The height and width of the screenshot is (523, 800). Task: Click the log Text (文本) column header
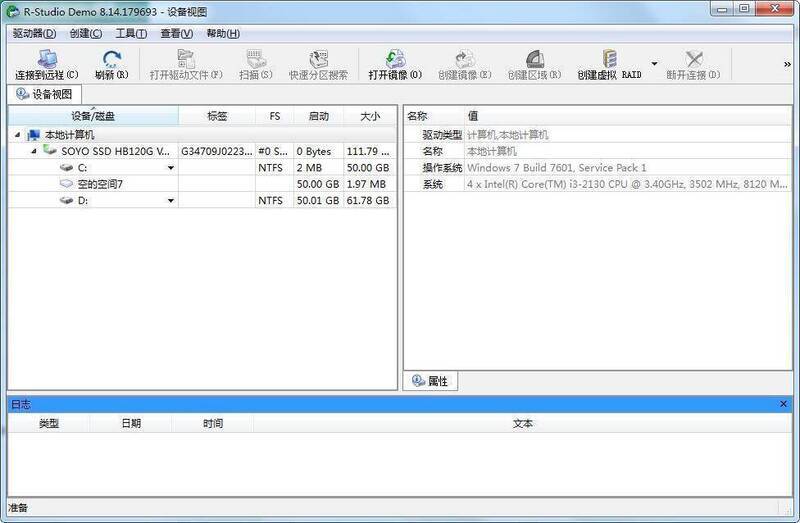522,424
